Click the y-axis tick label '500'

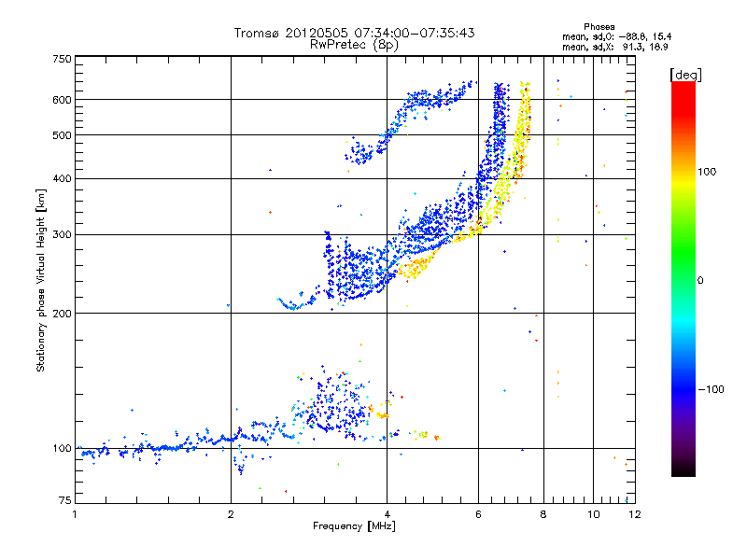click(x=62, y=135)
